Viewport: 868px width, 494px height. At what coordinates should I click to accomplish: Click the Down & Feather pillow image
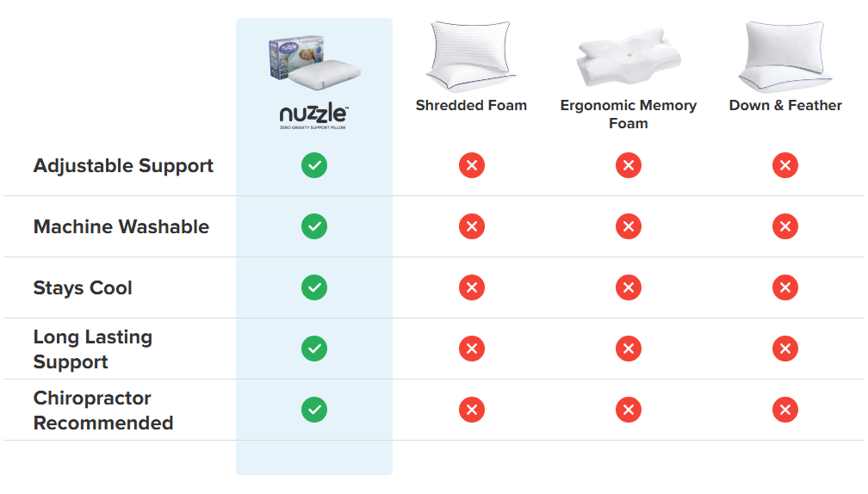point(785,56)
